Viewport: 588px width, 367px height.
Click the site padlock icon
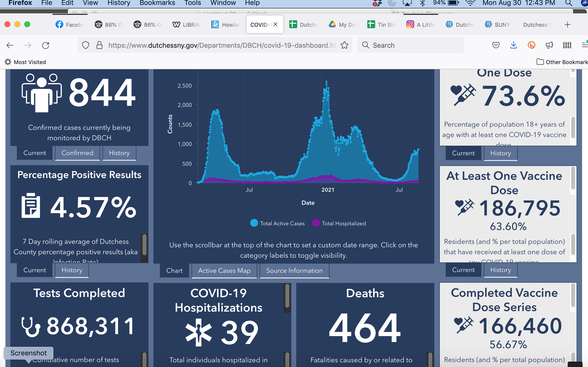click(99, 45)
